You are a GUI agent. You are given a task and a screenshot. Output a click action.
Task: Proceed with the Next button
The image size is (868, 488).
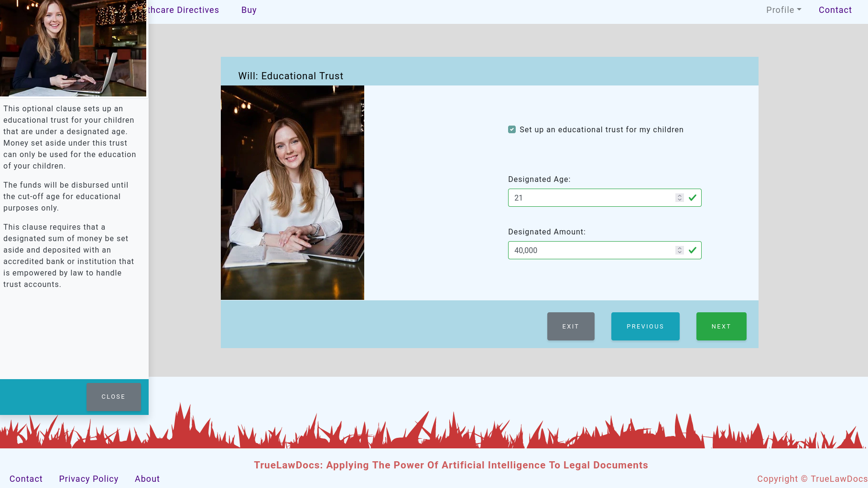point(721,327)
